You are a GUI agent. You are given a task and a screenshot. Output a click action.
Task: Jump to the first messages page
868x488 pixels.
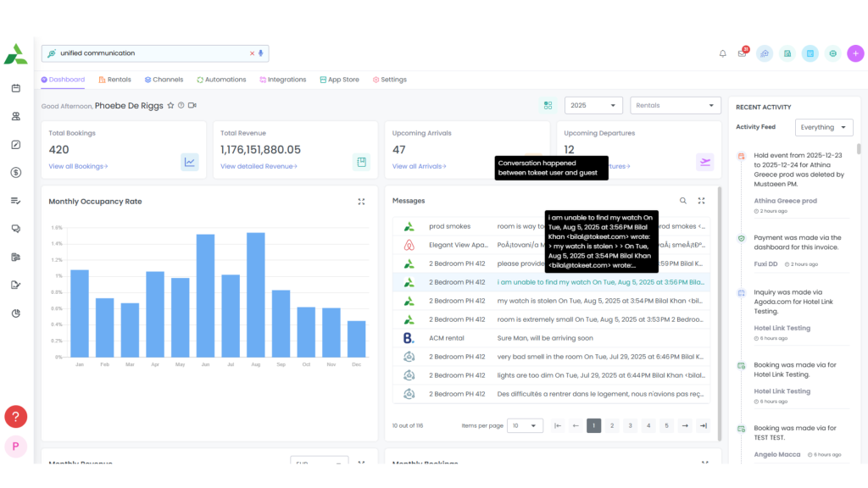coord(558,425)
